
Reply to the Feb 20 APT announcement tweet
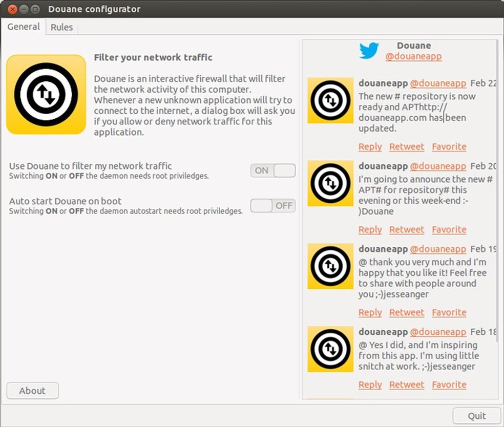pyautogui.click(x=370, y=230)
